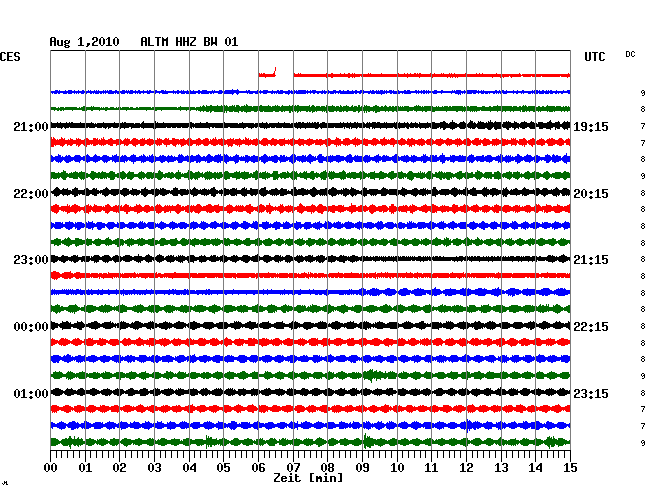Click the 01 minute axis tick label
This screenshot has width=650, height=494.
(x=85, y=468)
